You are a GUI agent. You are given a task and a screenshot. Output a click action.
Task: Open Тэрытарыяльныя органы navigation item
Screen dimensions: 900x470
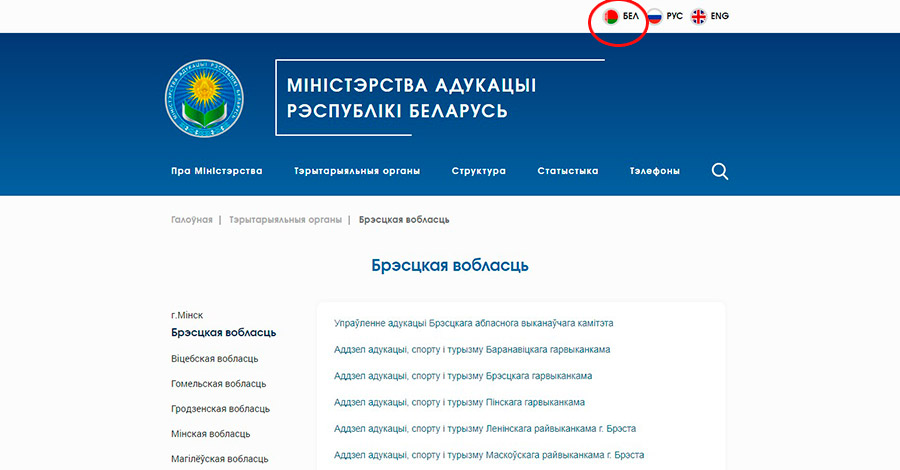click(x=356, y=171)
